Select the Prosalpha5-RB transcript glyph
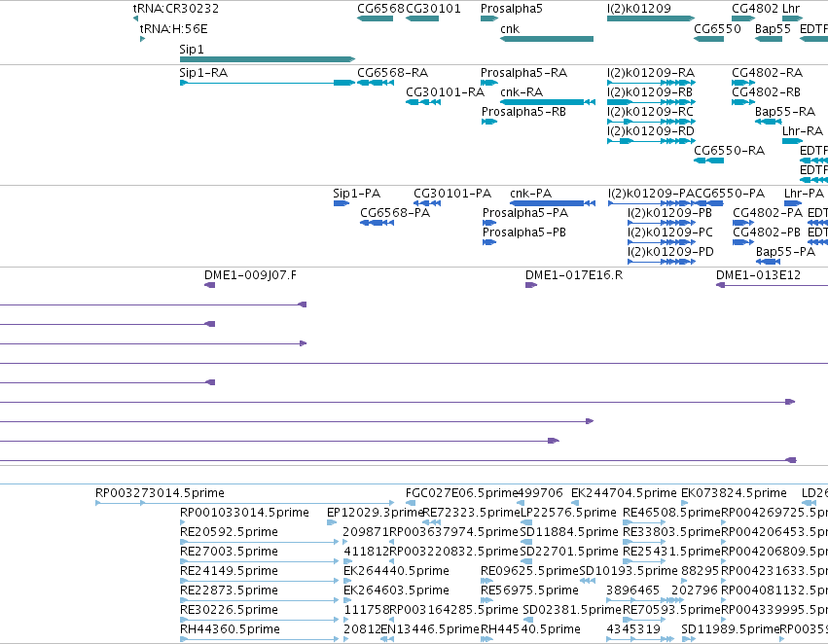 click(x=489, y=122)
